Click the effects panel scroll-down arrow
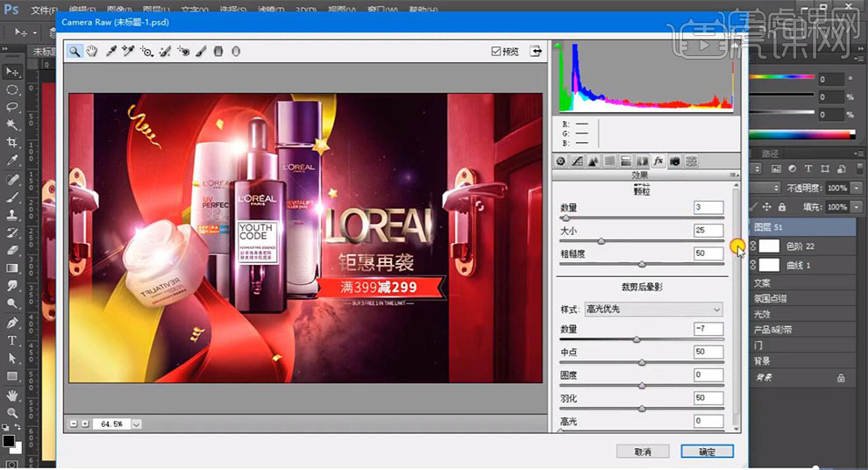This screenshot has width=868, height=470. click(736, 429)
